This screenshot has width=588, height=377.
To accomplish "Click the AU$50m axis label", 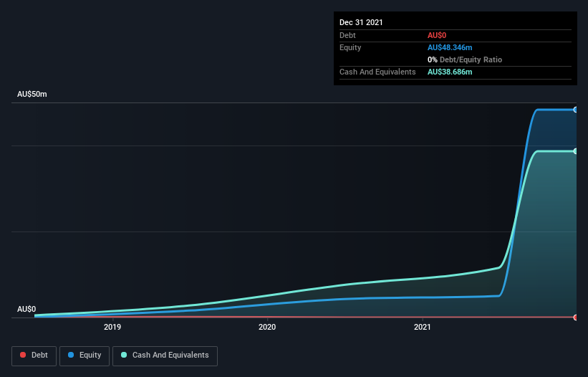I will (x=32, y=94).
